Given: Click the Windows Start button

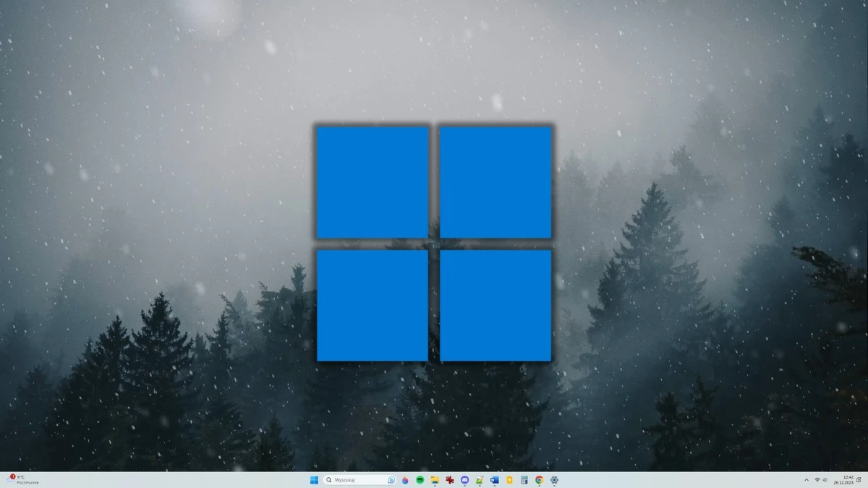Looking at the screenshot, I should (312, 479).
